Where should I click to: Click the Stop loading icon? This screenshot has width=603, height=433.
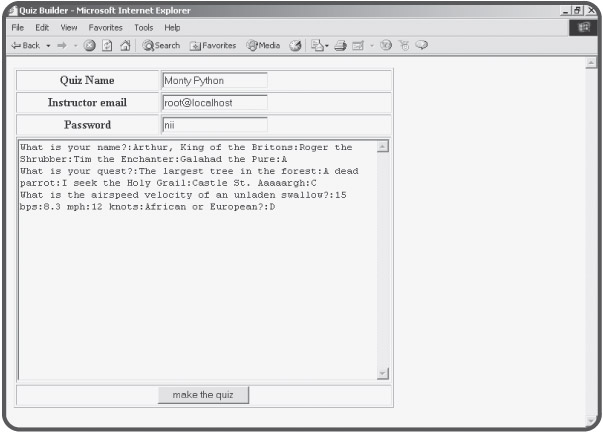point(91,45)
